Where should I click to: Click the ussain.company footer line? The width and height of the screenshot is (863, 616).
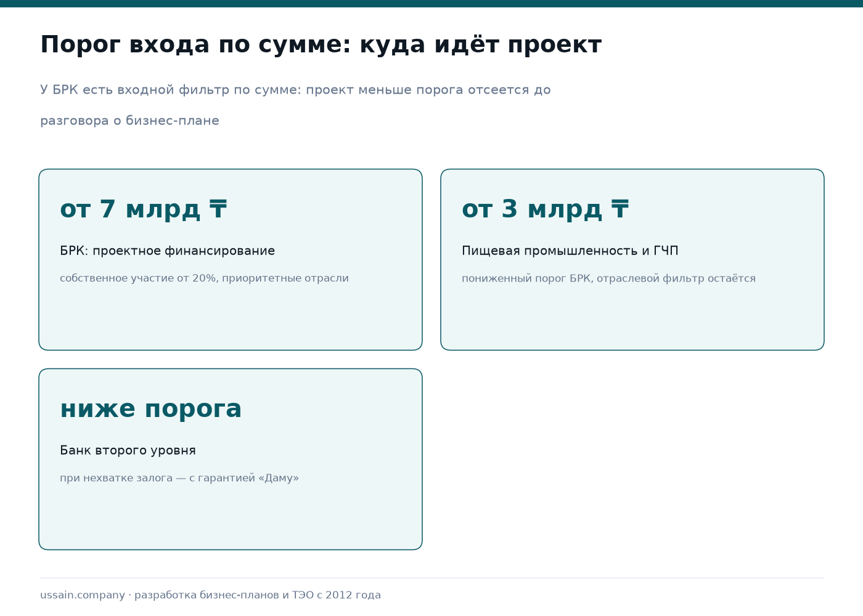tap(210, 595)
